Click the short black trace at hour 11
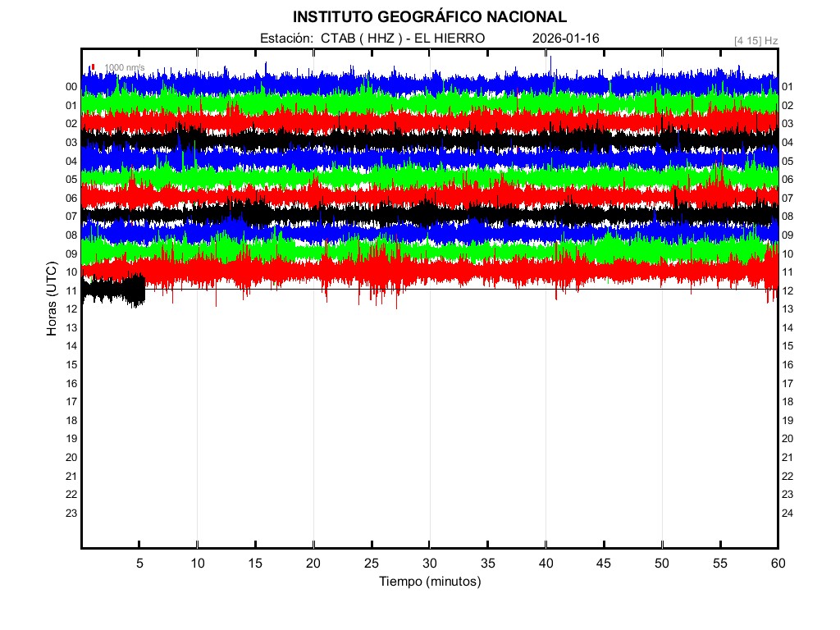Image resolution: width=840 pixels, height=630 pixels. click(113, 290)
